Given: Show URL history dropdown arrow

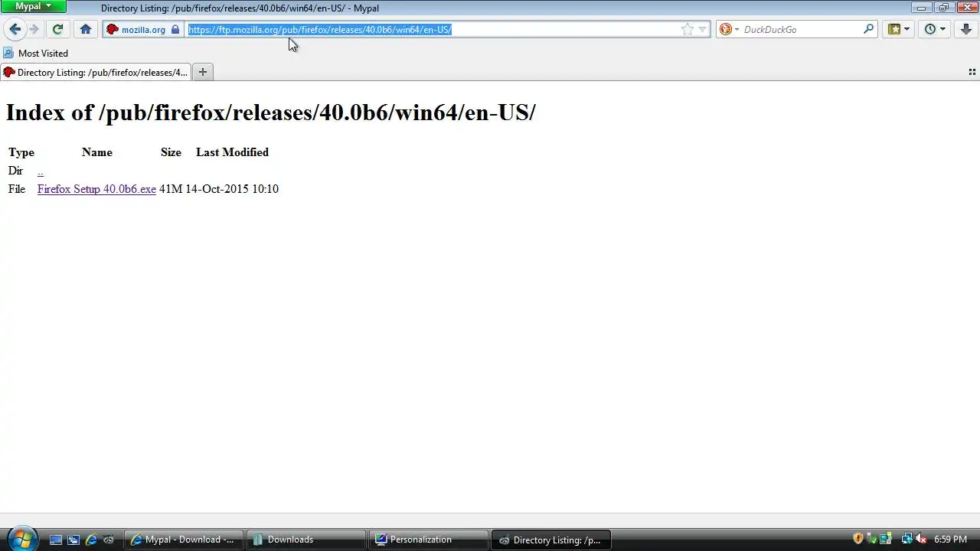Looking at the screenshot, I should point(703,29).
